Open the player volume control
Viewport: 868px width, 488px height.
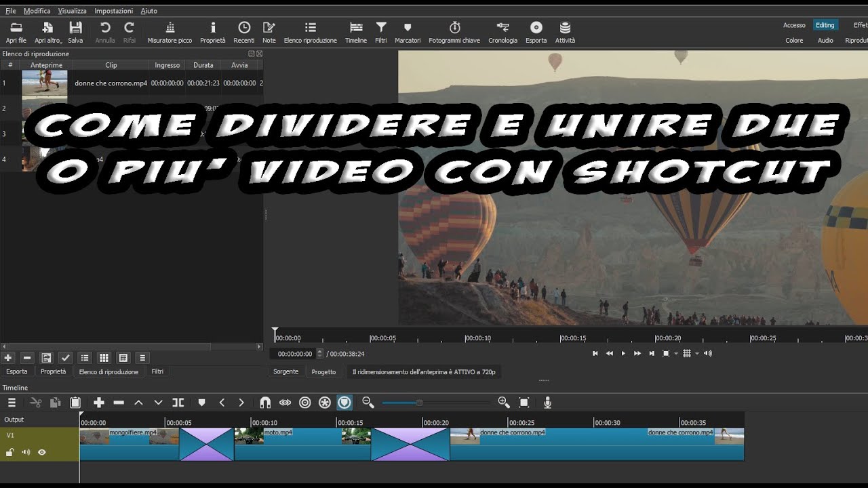[708, 353]
